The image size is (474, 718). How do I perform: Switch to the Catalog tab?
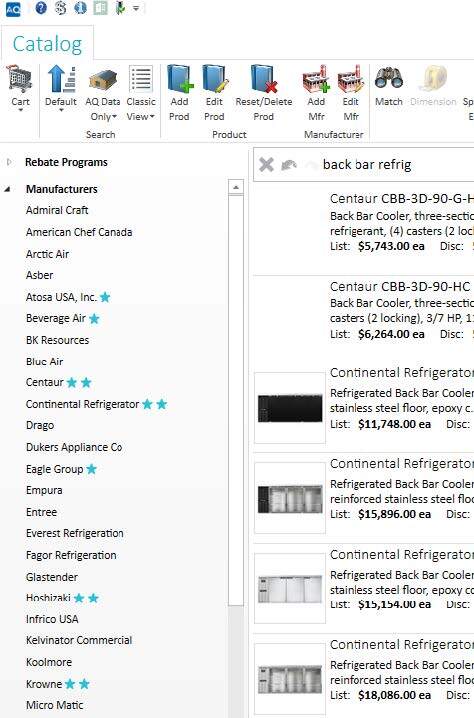[47, 44]
